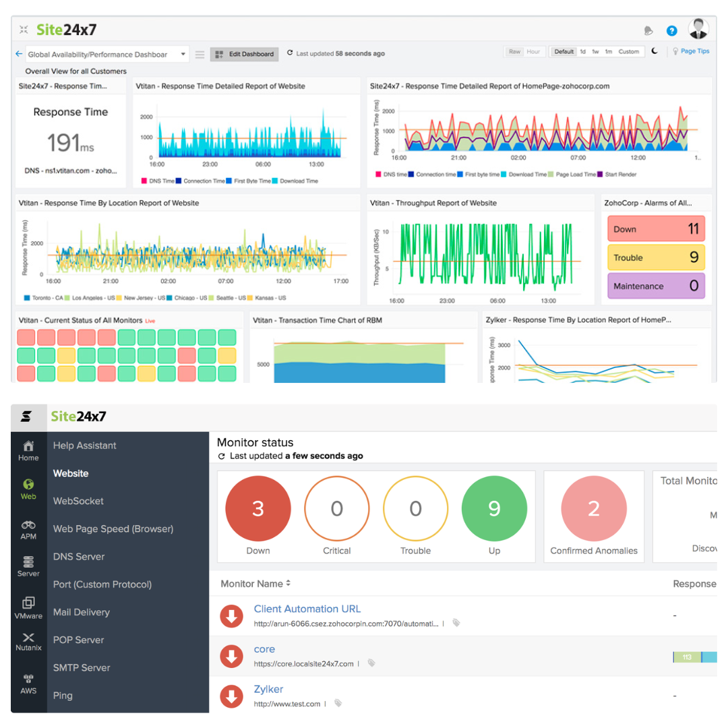Select the 1w time period option

point(595,52)
